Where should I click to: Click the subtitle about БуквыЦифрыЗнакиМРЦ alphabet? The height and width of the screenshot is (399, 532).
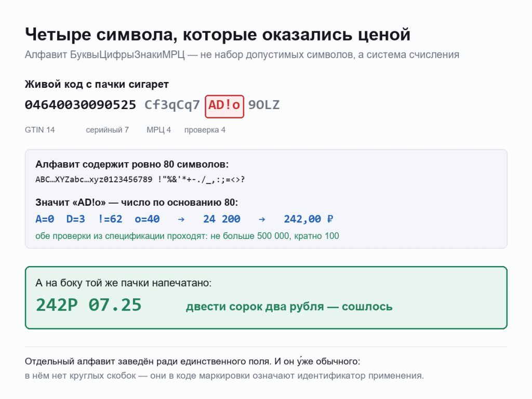242,55
